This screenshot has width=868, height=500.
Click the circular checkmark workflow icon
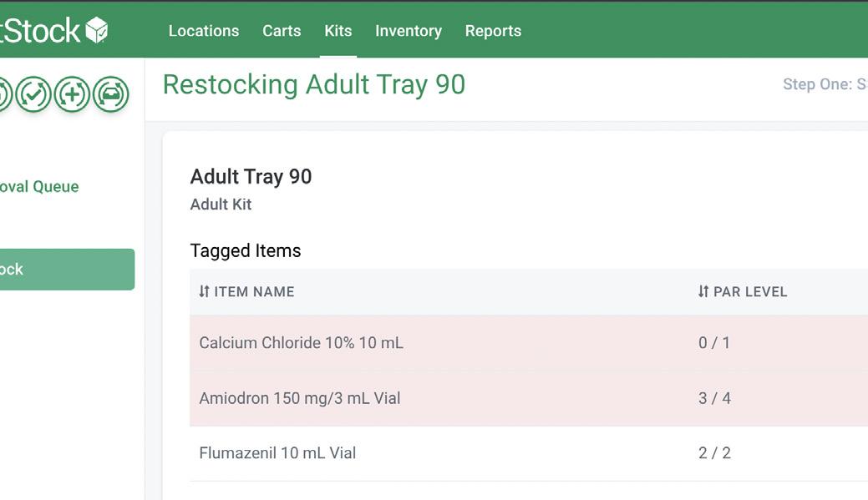33,94
